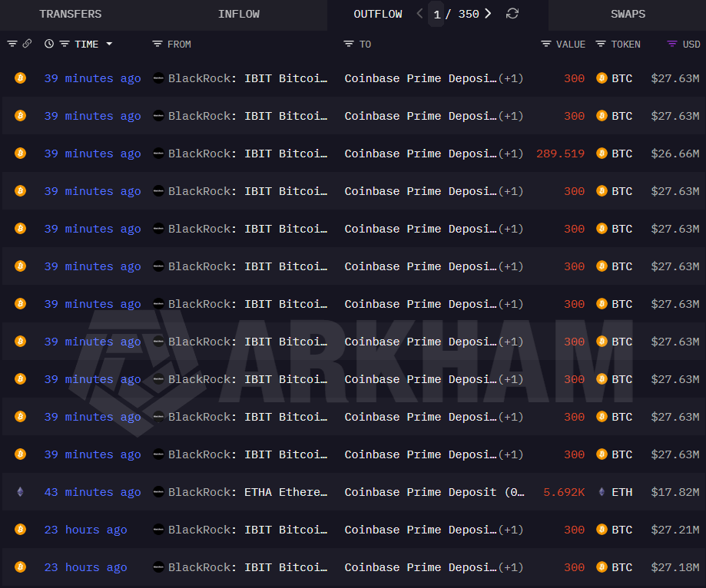
Task: Click the ETH icon beside the 5.692K value
Action: [x=603, y=491]
